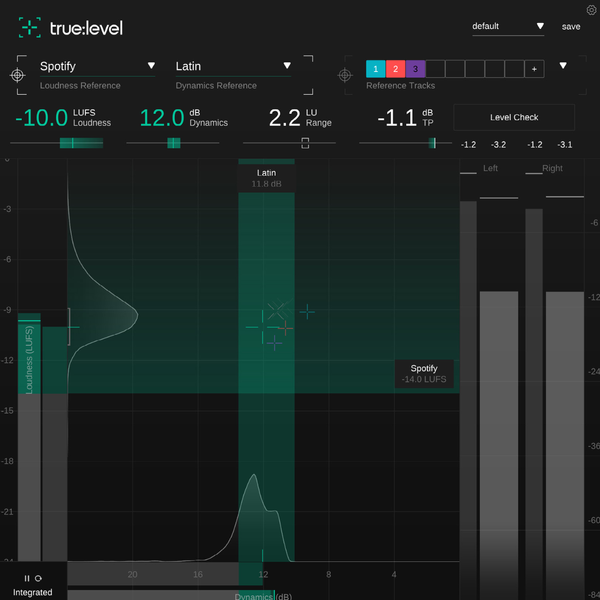Open the default preset dropdown
This screenshot has height=600, width=600.
coord(540,27)
